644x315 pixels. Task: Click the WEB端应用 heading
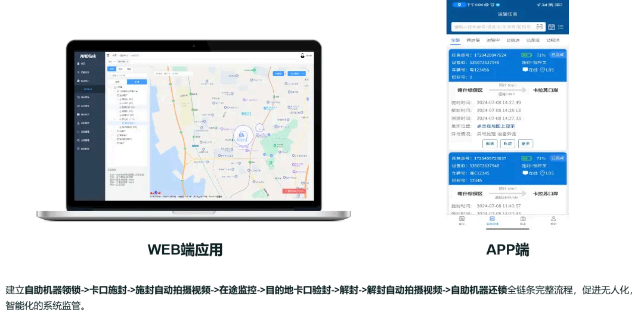[x=185, y=249]
